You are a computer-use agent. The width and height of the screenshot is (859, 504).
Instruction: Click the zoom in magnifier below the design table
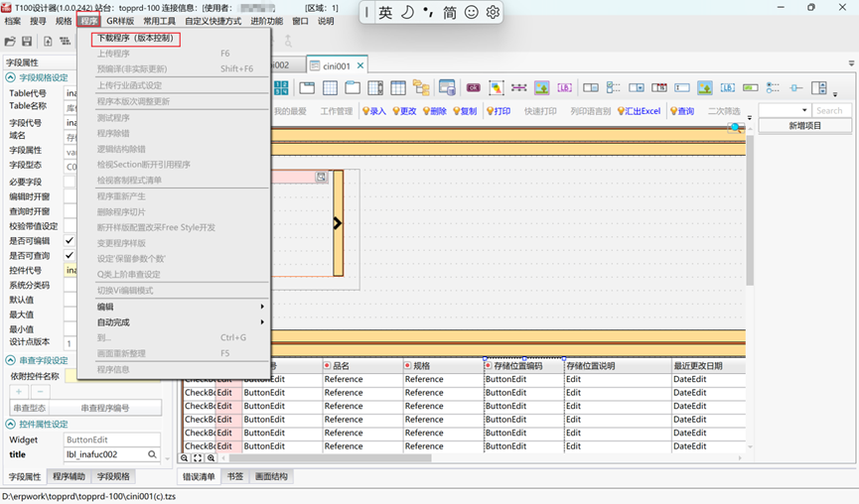(x=211, y=458)
